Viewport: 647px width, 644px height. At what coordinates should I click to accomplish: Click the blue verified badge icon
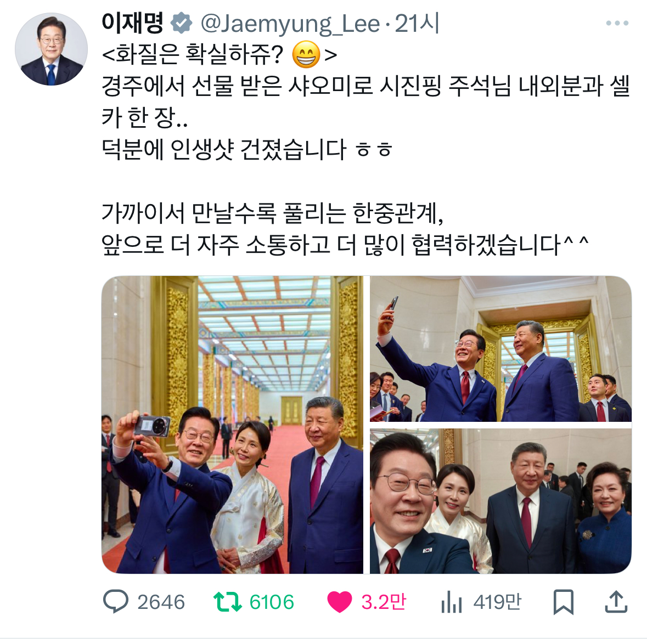tap(182, 23)
